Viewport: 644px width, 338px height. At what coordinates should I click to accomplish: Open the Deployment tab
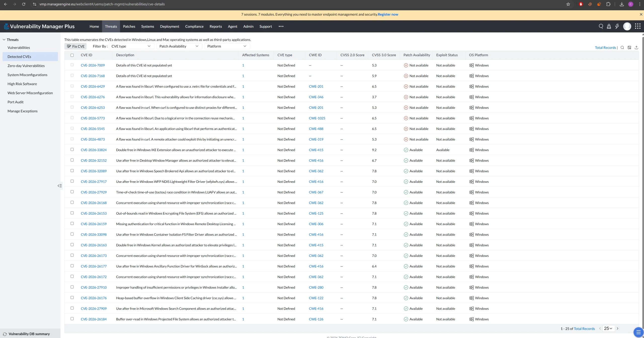click(170, 26)
